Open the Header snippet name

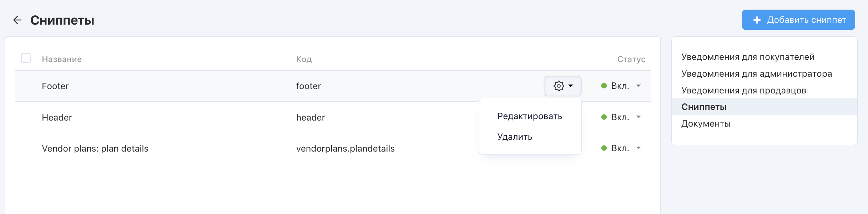[x=57, y=118]
